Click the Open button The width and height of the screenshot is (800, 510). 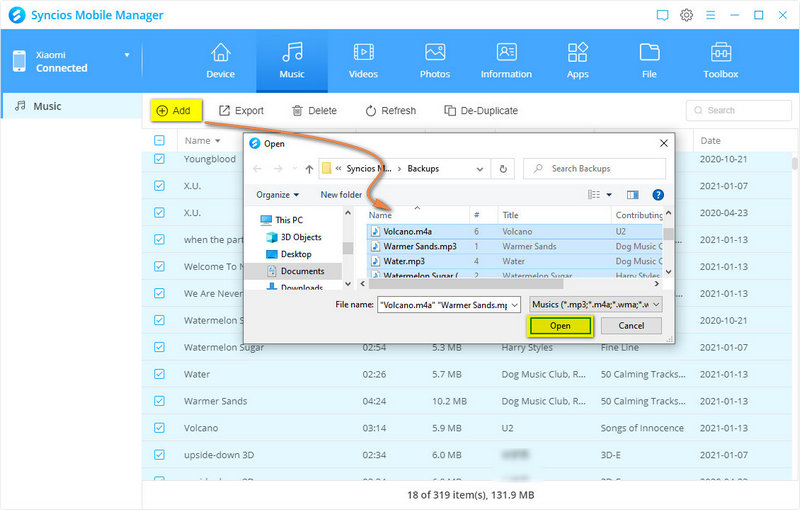point(560,326)
